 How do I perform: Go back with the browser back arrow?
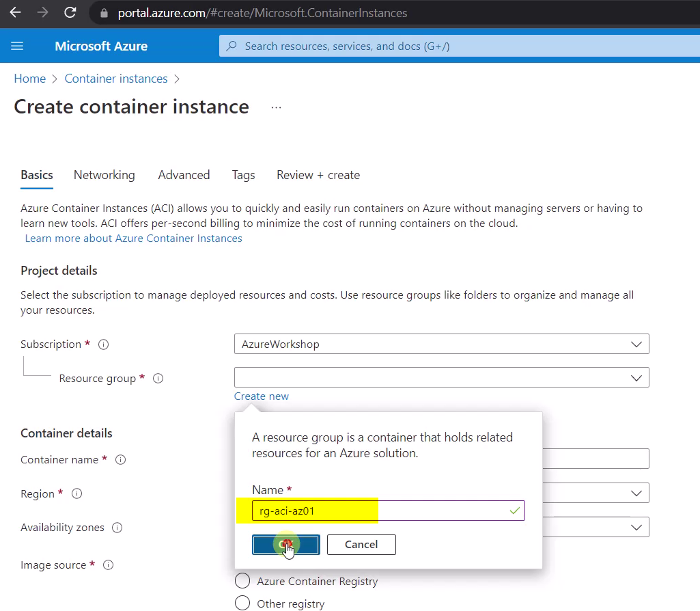point(16,12)
